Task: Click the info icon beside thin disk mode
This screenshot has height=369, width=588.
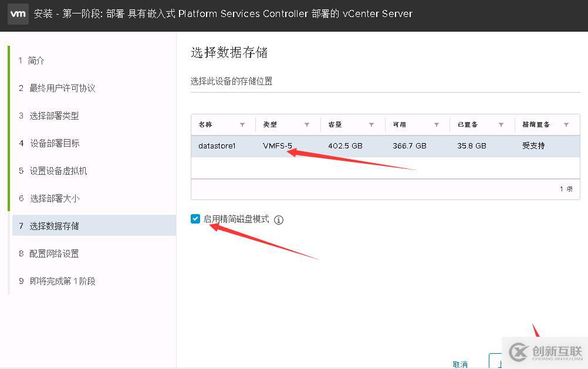Action: tap(279, 219)
